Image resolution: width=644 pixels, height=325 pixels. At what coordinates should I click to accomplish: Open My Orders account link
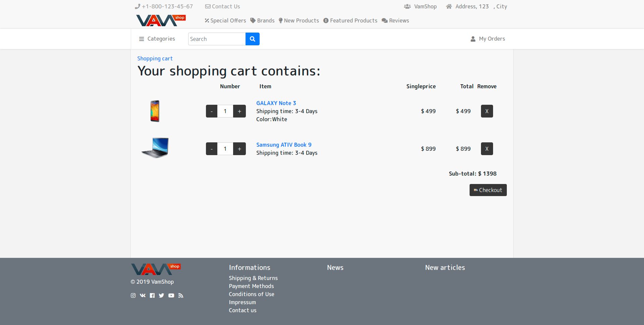click(488, 39)
